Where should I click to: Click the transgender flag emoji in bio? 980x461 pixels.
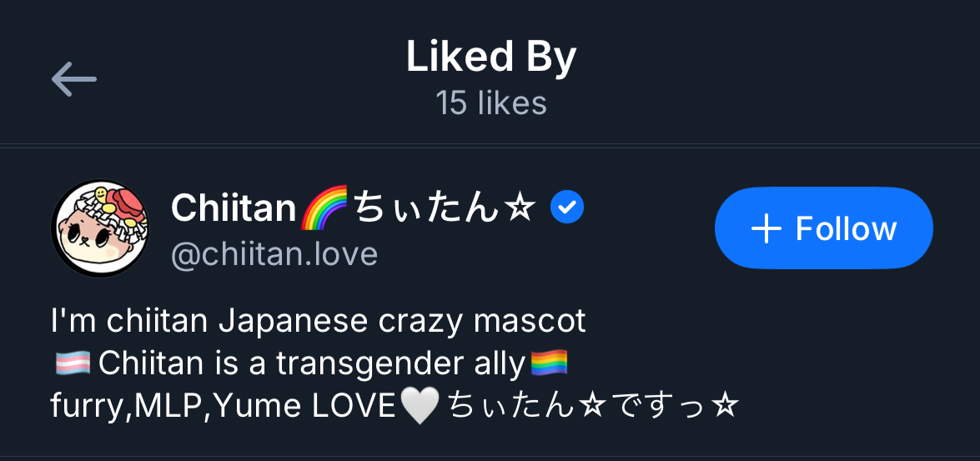coord(71,363)
